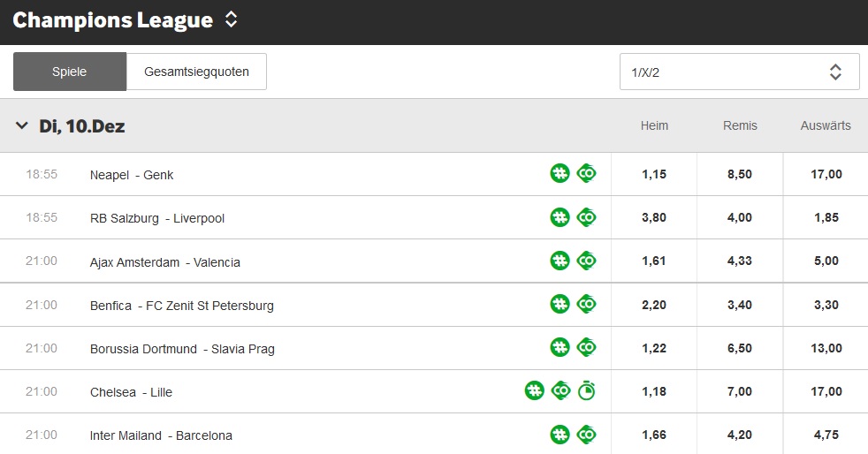Click the combo bet icon for Dortmund - Slavia Prag

point(586,347)
